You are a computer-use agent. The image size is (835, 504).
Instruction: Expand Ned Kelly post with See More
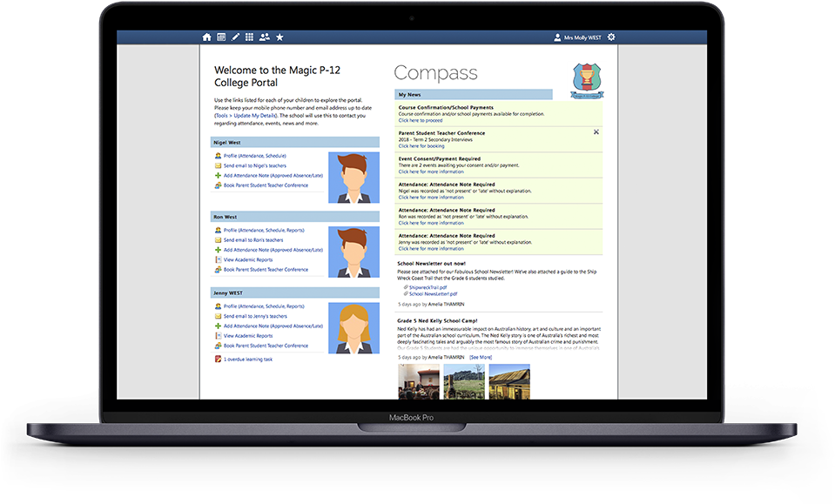[481, 357]
